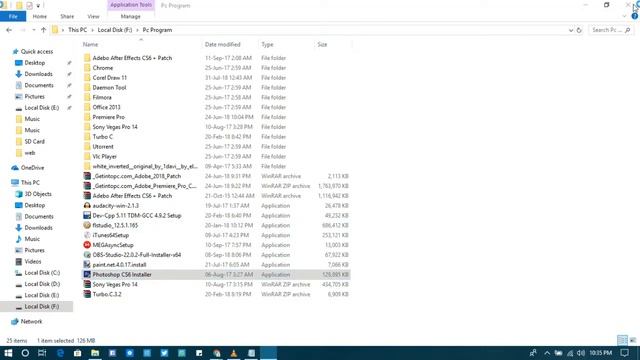Refresh the current folder
Viewport: 640px width, 360px height.
[579, 30]
